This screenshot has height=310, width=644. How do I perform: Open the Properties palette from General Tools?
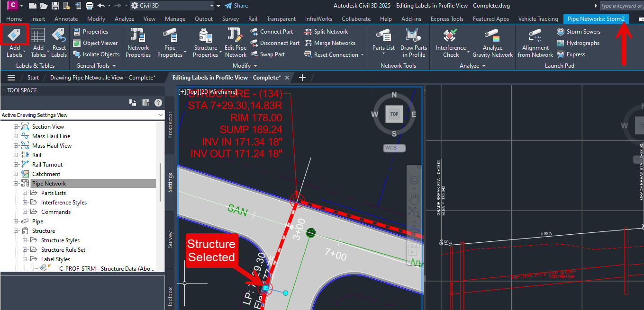91,32
